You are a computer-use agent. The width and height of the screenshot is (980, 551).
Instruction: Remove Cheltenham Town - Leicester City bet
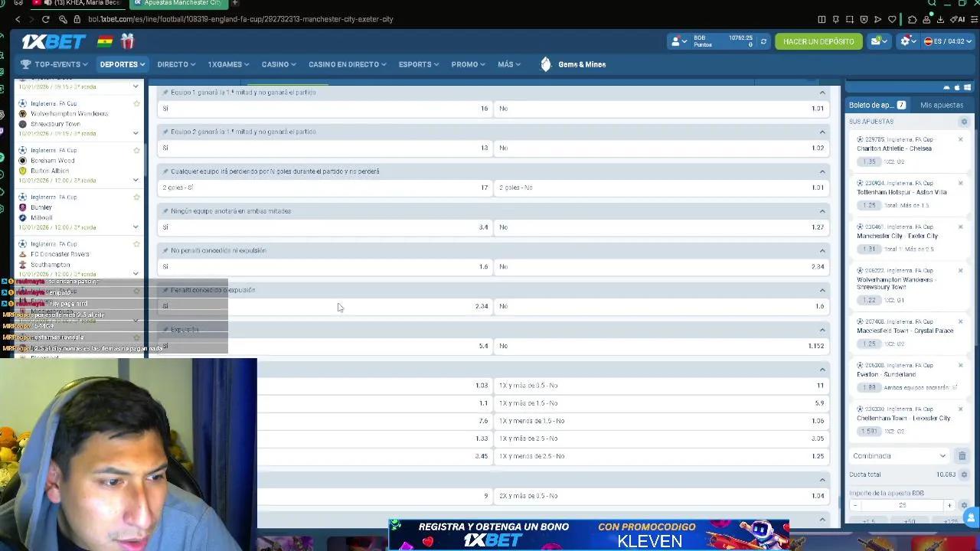[960, 409]
